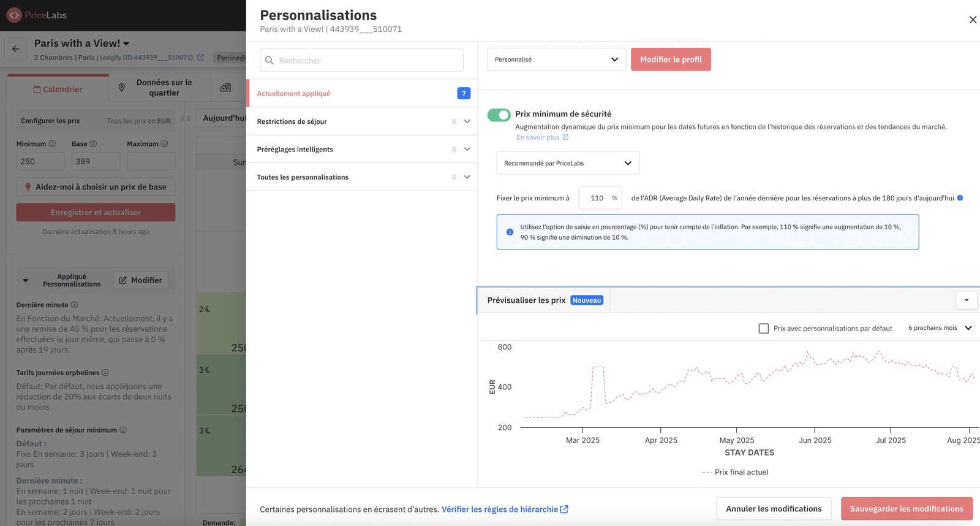Click the Enregistrer et actualiser button
The height and width of the screenshot is (526, 980).
tap(96, 212)
